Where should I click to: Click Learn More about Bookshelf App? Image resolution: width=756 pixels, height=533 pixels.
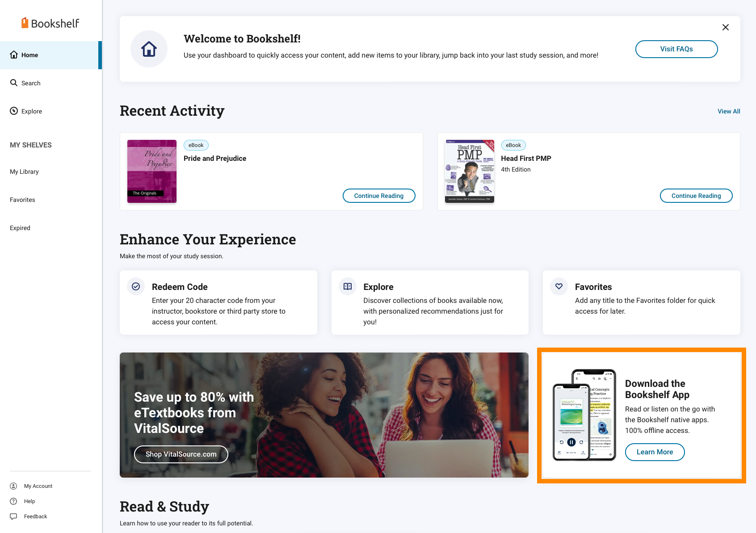[x=655, y=452]
